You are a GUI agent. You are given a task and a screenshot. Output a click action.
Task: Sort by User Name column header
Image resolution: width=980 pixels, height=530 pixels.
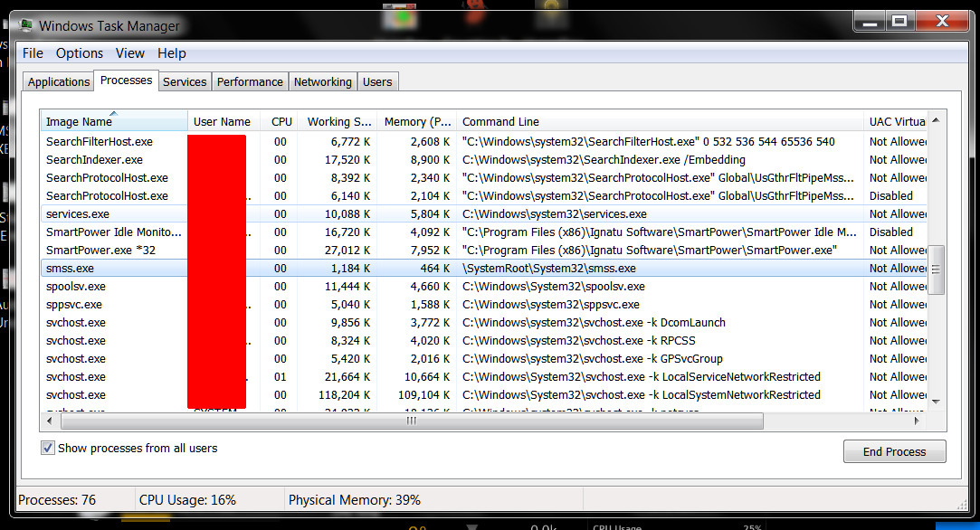click(224, 121)
